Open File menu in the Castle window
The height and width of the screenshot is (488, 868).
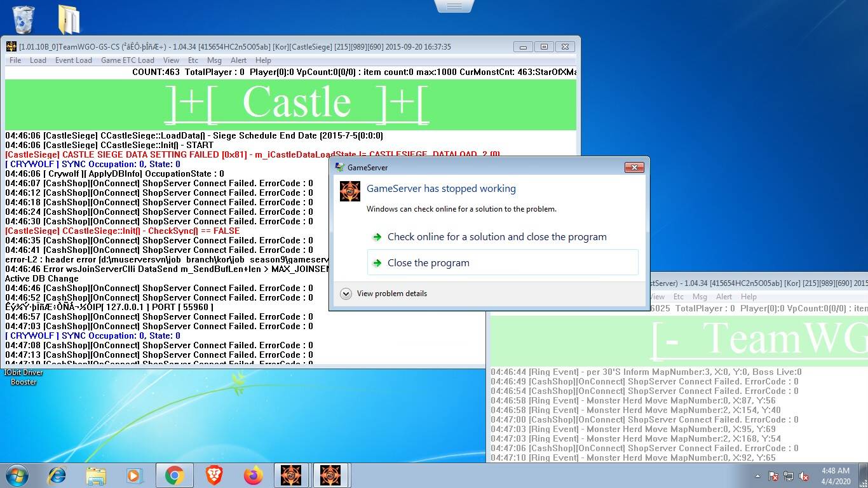(x=15, y=60)
